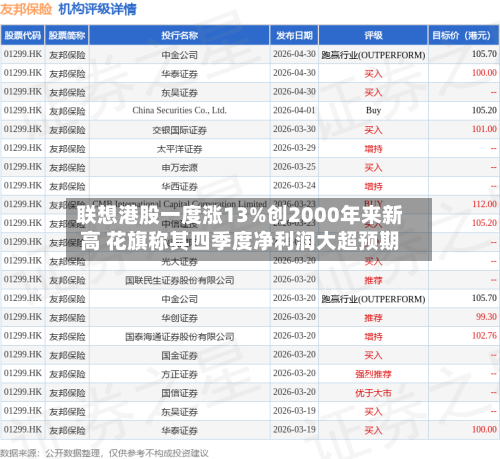Select 东吴证券 in the 2026-04-30 row

coord(179,92)
